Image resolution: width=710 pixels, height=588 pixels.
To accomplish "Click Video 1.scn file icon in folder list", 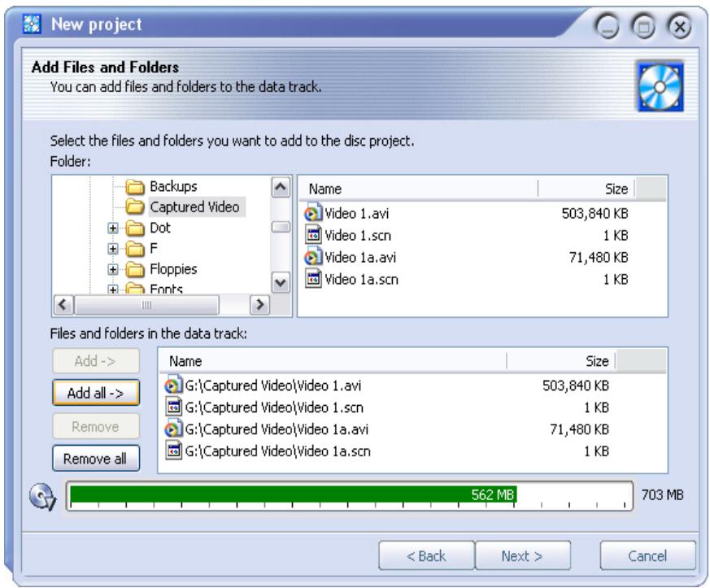I will [313, 235].
